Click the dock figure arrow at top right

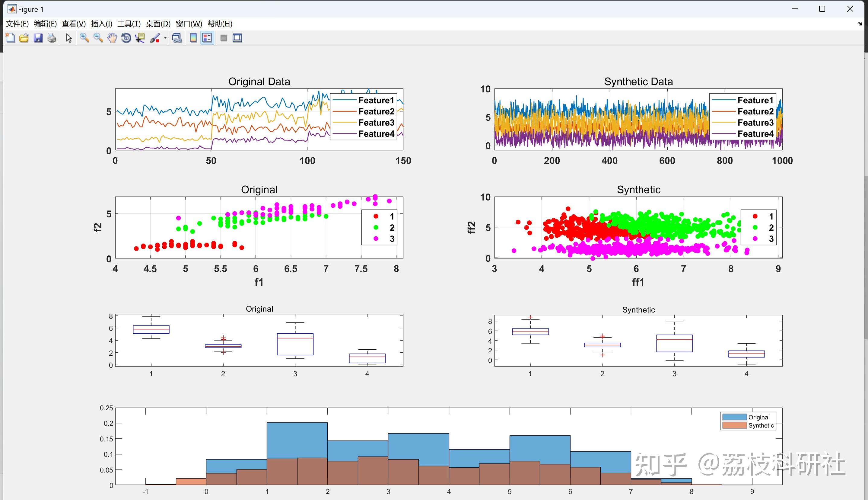860,24
